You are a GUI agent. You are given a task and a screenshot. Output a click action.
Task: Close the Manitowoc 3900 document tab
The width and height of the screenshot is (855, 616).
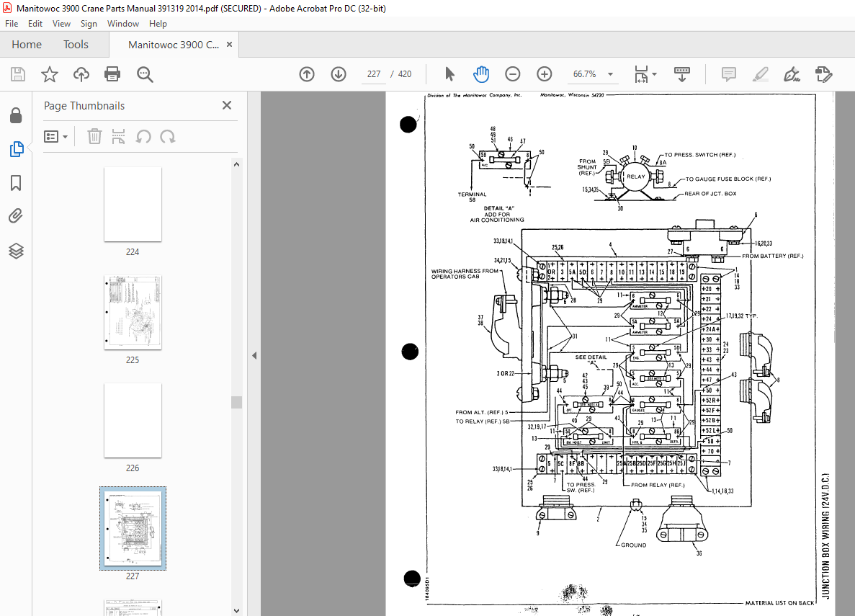coord(229,45)
